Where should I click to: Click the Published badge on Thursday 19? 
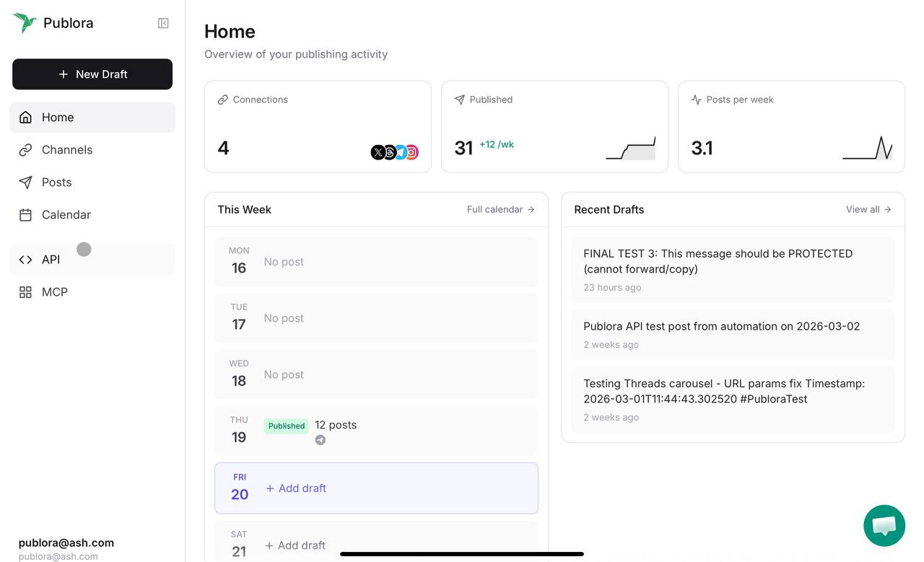(x=287, y=426)
